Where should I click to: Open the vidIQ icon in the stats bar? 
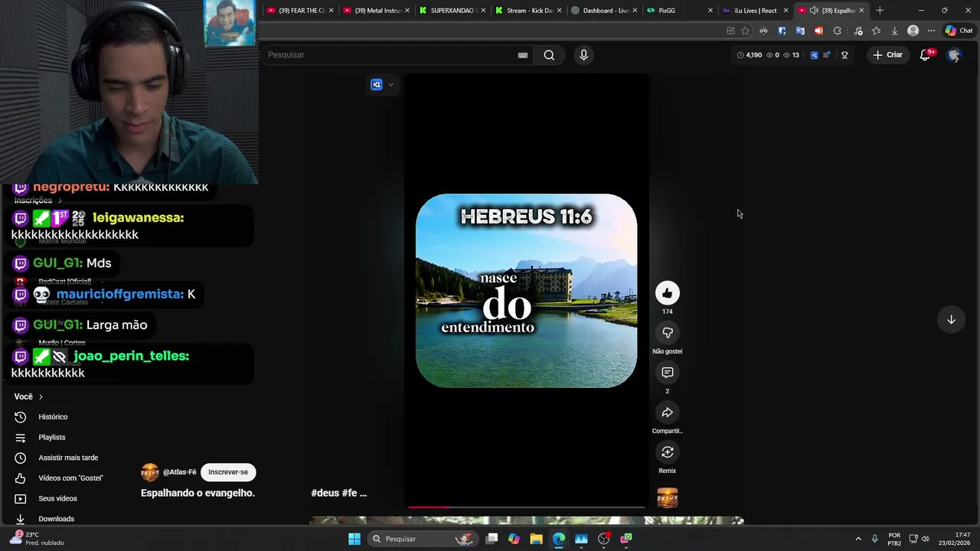point(814,55)
